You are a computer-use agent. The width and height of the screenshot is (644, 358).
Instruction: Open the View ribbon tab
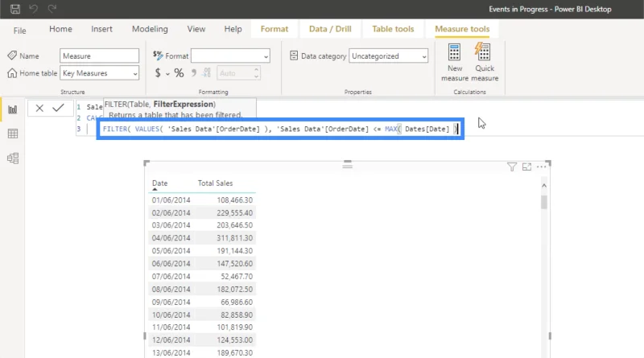(x=196, y=29)
